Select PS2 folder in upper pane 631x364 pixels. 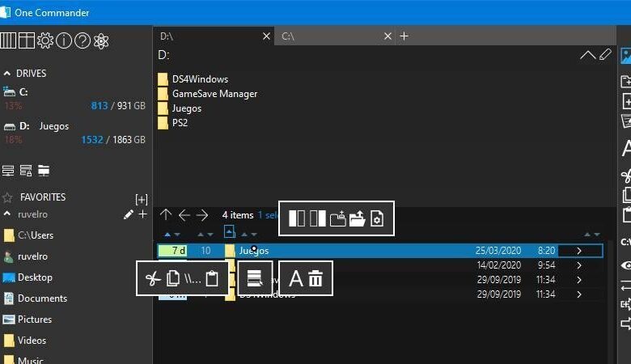point(173,123)
